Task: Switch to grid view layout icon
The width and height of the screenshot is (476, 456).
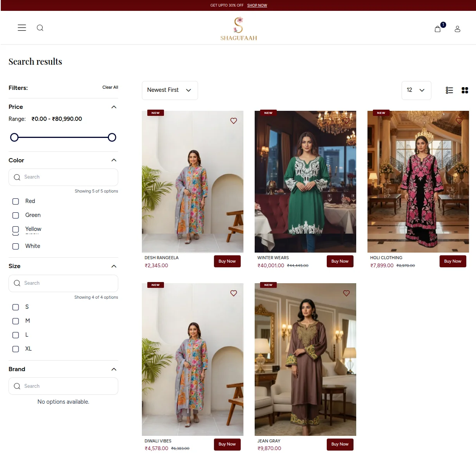Action: (465, 90)
